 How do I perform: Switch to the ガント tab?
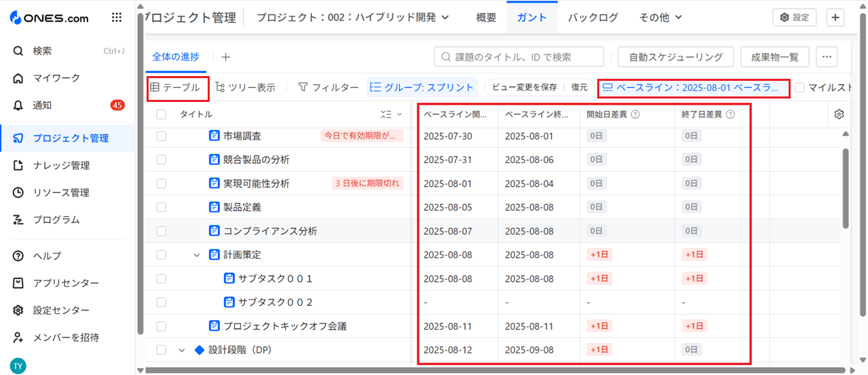(x=532, y=18)
